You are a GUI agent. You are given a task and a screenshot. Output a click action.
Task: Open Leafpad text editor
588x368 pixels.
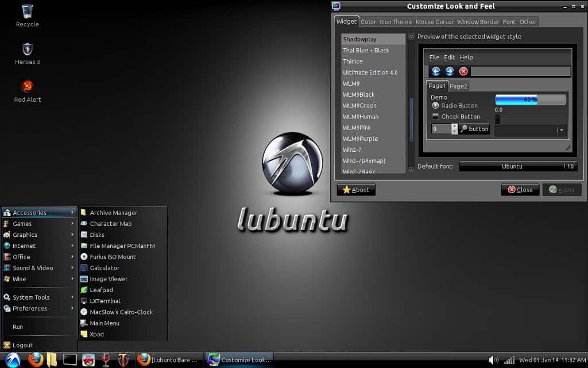[x=122, y=290]
